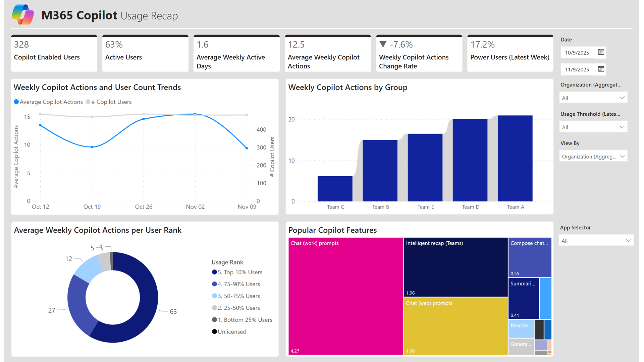The width and height of the screenshot is (644, 362).
Task: Click the Top 10% Users legend marker
Action: [x=214, y=272]
